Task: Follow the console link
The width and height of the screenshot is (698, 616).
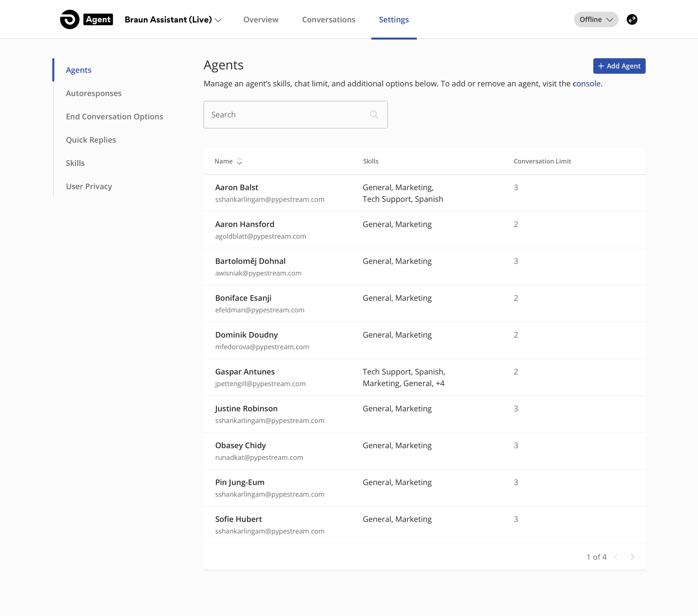Action: [x=586, y=84]
